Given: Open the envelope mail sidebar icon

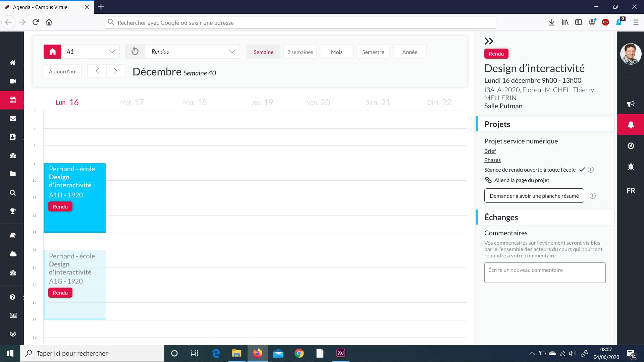Looking at the screenshot, I should point(13,118).
